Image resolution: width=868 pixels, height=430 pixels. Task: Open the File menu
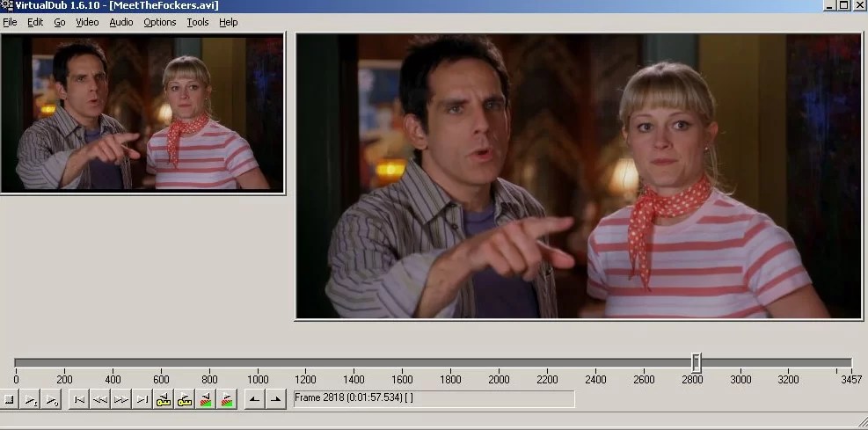point(10,22)
